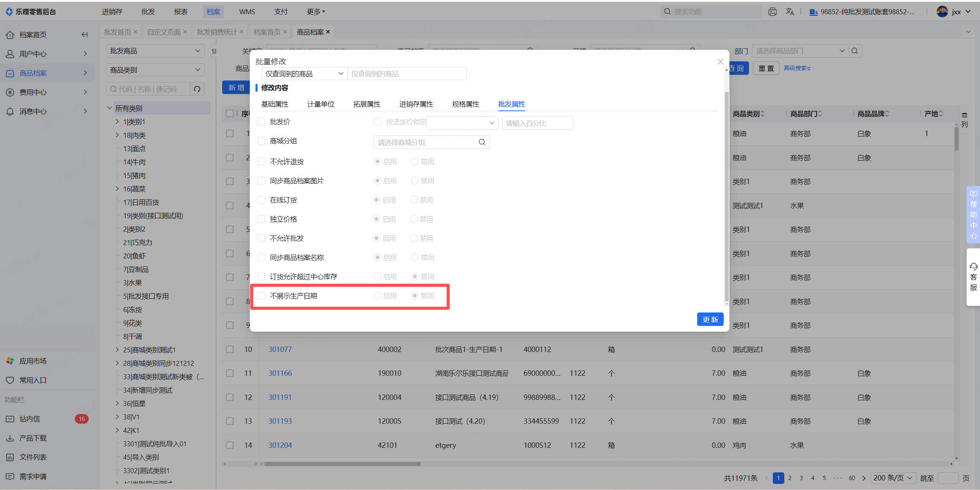Screen dimensions: 980x490
Task: Check the 批发价 checkbox
Action: (x=261, y=122)
